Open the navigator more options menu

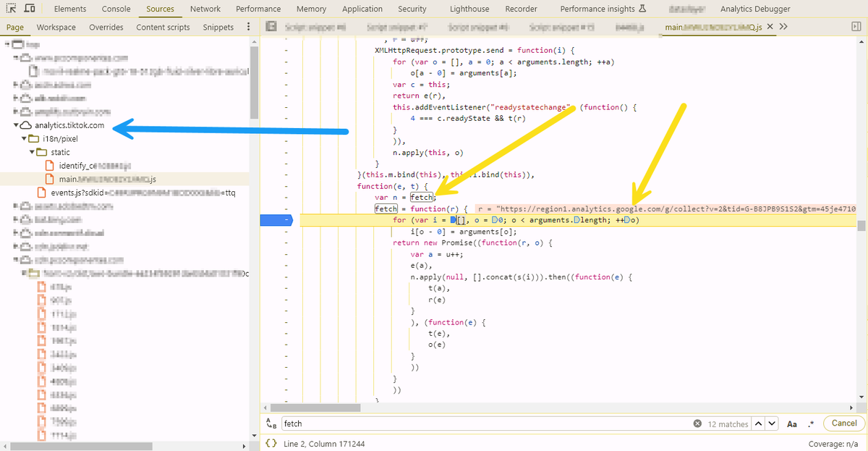point(249,27)
